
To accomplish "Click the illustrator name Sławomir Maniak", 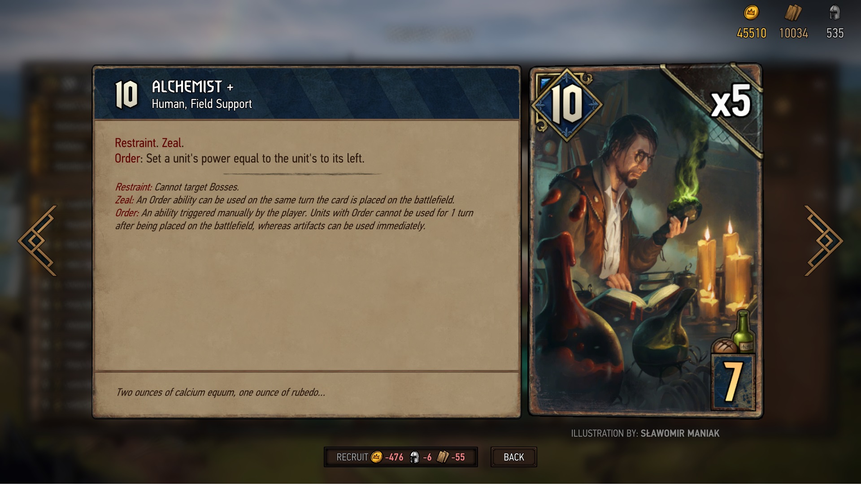I will click(x=680, y=433).
